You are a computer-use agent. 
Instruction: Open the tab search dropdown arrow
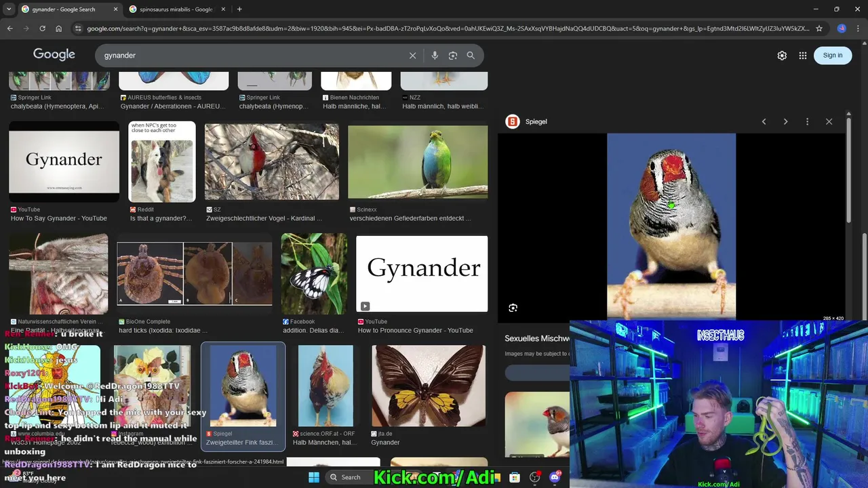(x=9, y=9)
